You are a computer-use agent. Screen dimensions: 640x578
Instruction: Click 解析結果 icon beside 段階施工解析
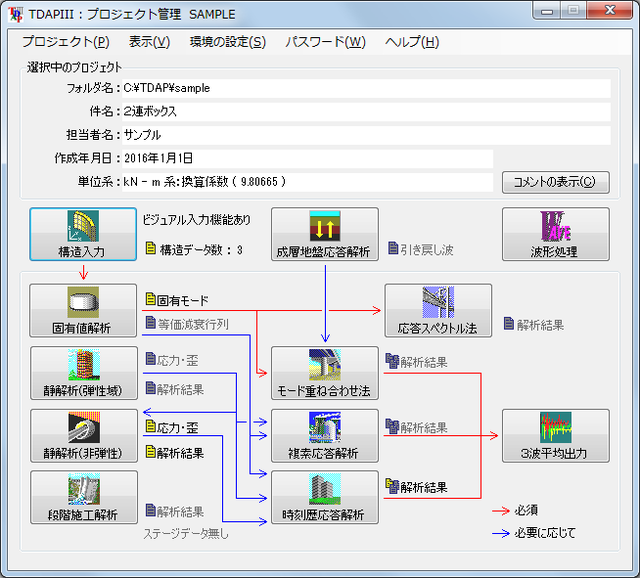click(151, 510)
